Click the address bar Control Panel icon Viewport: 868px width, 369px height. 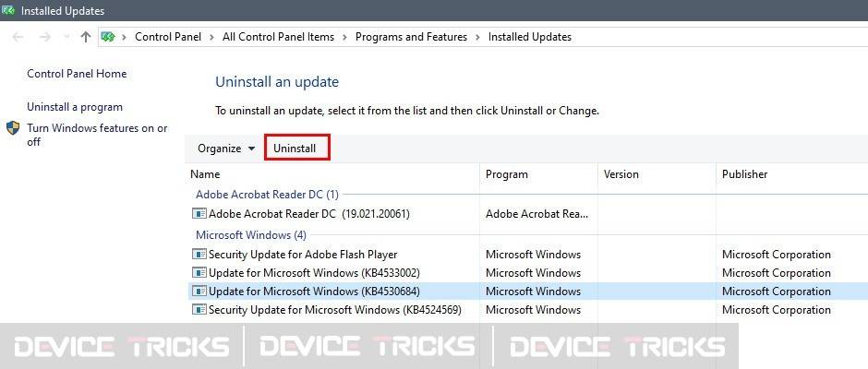click(108, 37)
